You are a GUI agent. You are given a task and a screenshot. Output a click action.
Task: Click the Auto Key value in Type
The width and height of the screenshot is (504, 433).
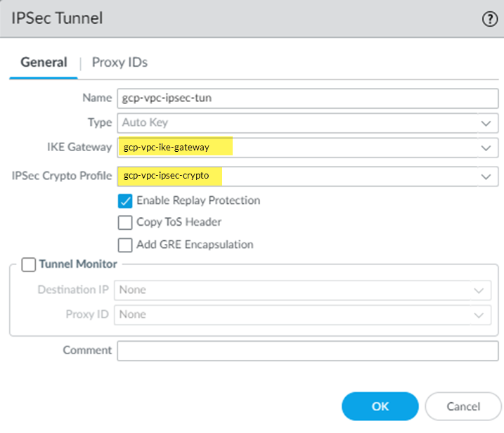pos(146,123)
